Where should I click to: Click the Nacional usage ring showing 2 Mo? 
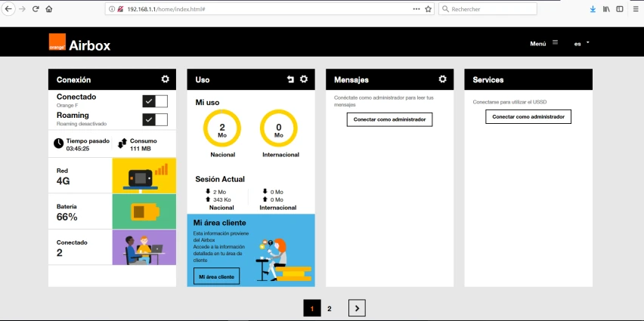(222, 128)
